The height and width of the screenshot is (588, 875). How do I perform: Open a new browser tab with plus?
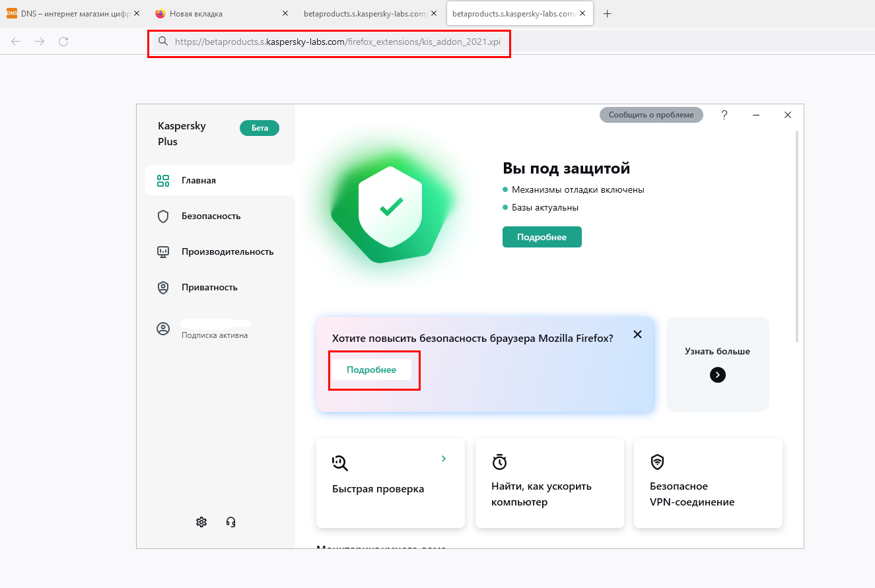click(608, 13)
